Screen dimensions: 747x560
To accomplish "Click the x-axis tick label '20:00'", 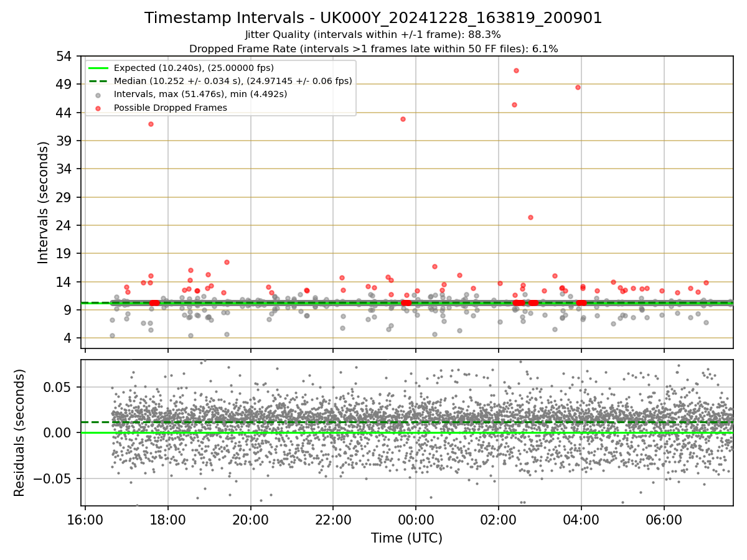I will point(251,520).
